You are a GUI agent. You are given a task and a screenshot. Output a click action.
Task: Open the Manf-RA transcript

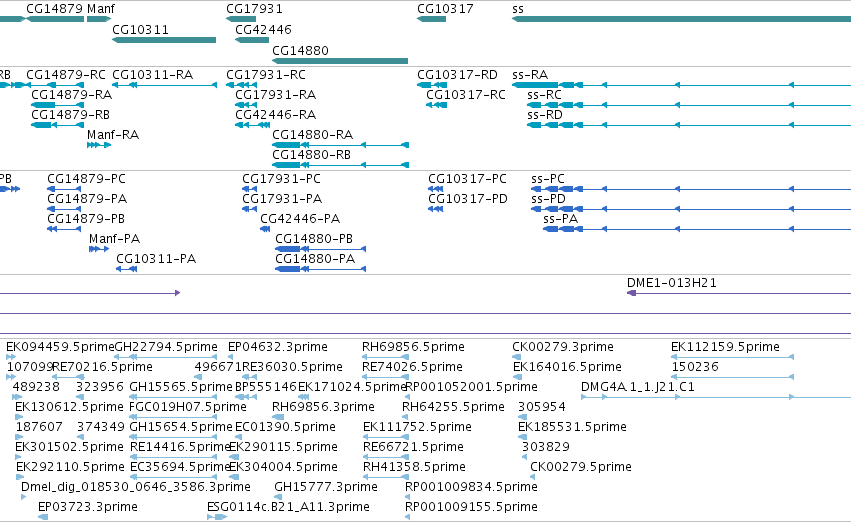pos(113,135)
